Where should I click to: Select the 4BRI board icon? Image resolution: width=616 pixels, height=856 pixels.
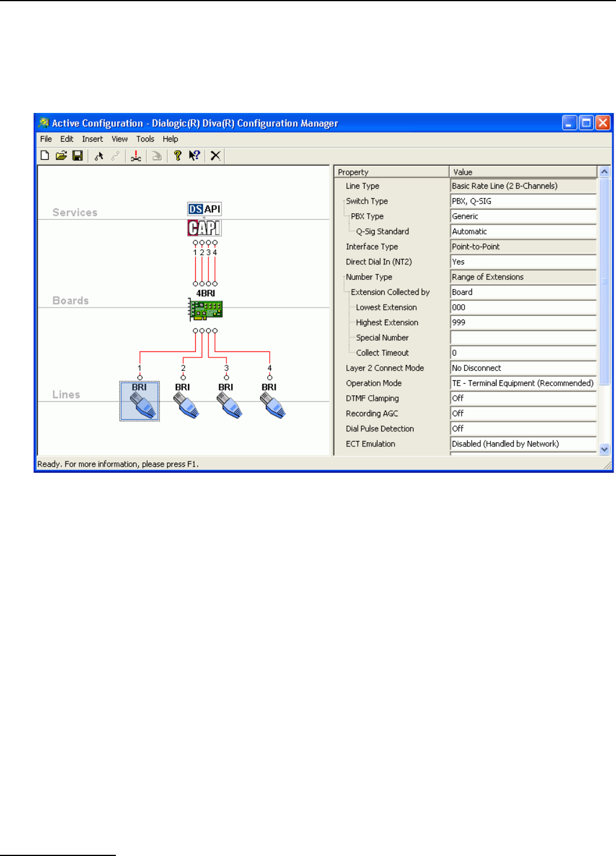coord(205,309)
